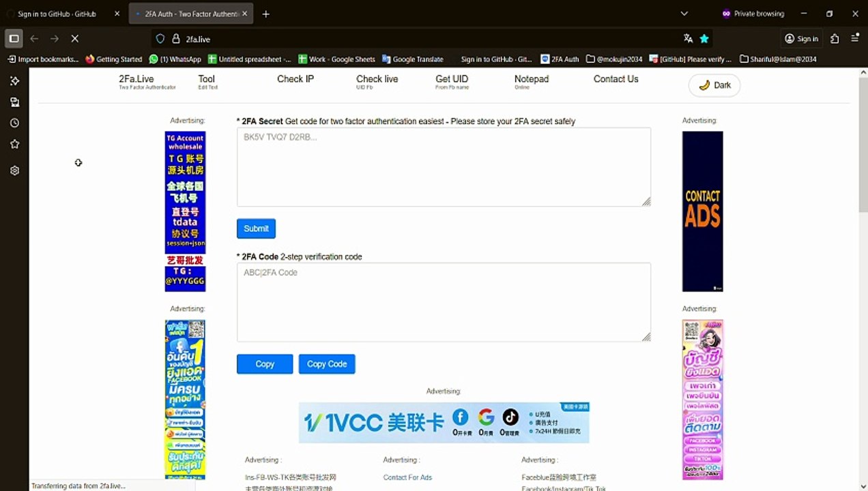The width and height of the screenshot is (868, 491).
Task: Click the Private browsing indicator
Action: (753, 14)
